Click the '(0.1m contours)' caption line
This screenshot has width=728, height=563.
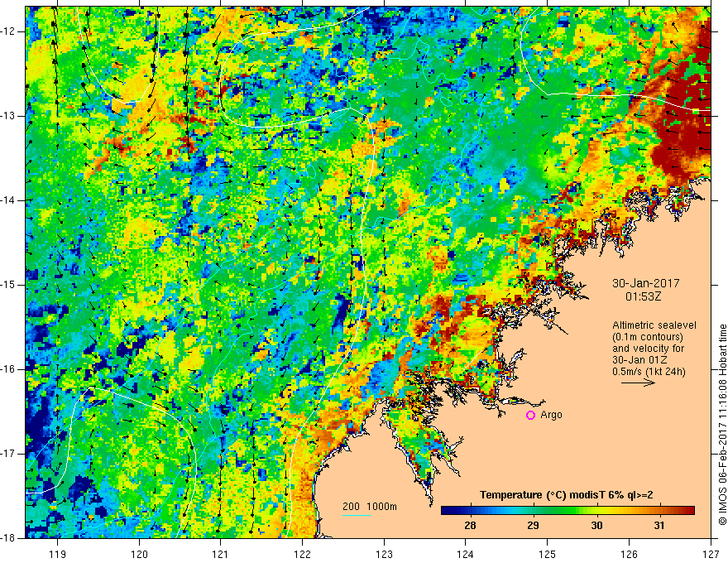(648, 337)
